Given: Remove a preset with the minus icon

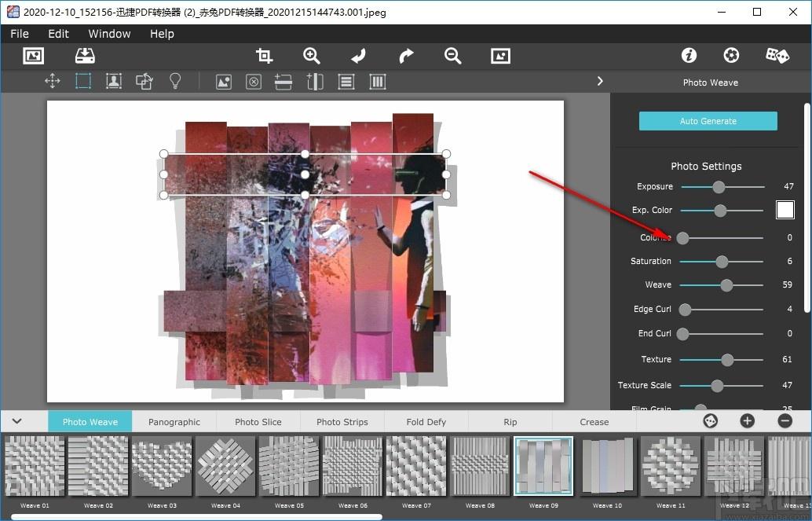Looking at the screenshot, I should pyautogui.click(x=785, y=421).
